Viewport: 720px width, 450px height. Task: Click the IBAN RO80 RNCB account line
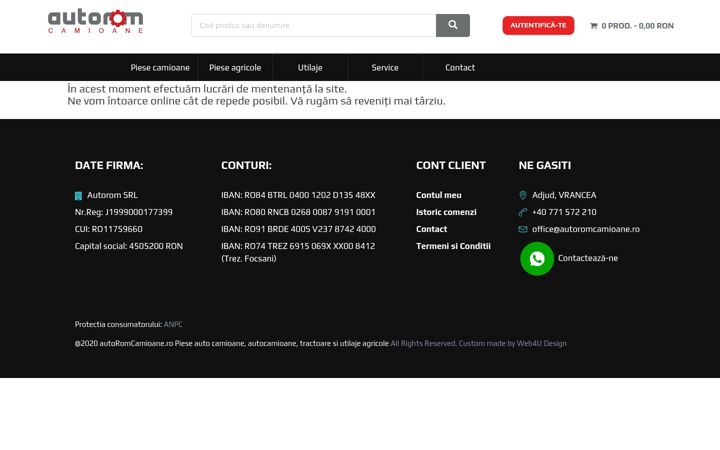pos(298,212)
